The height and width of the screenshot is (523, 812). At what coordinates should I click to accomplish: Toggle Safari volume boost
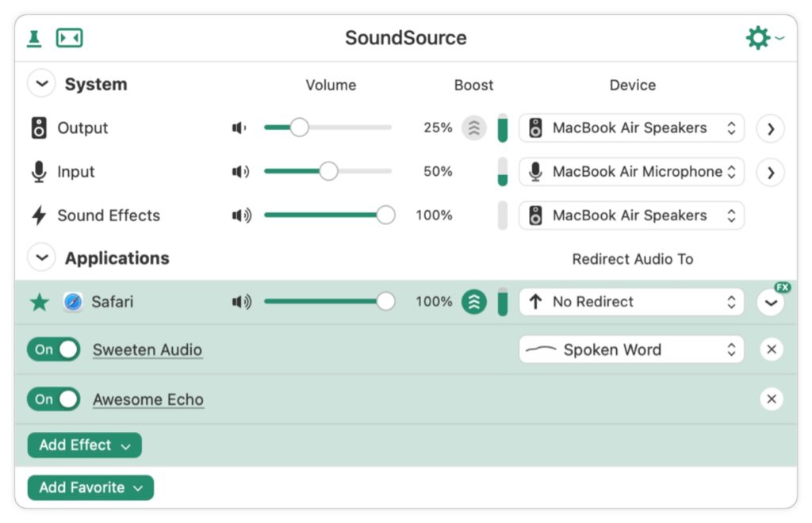pos(473,302)
